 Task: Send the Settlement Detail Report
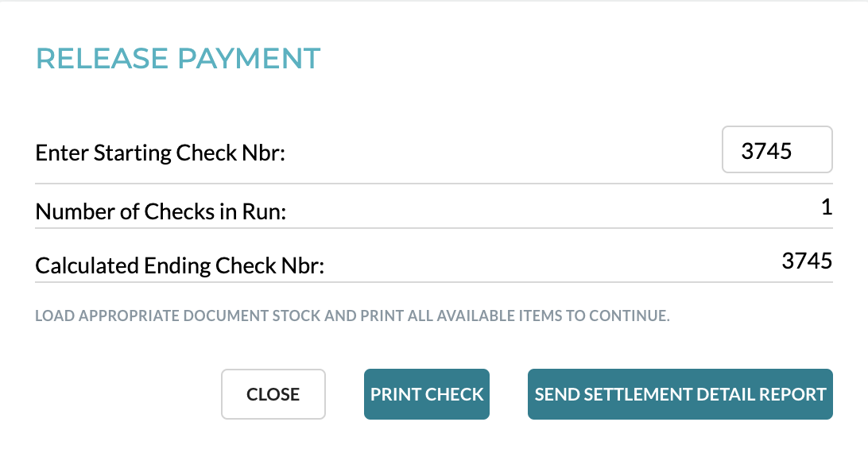[x=680, y=394]
